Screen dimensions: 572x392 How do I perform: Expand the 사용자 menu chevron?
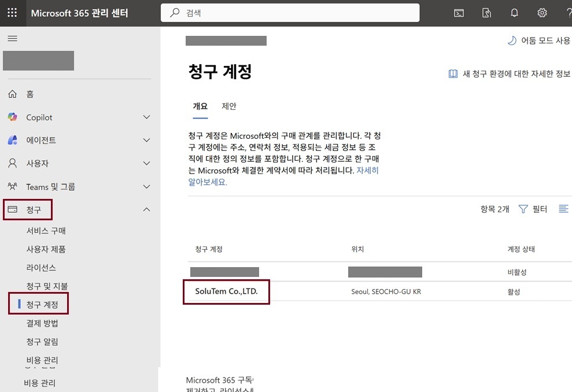pos(147,163)
